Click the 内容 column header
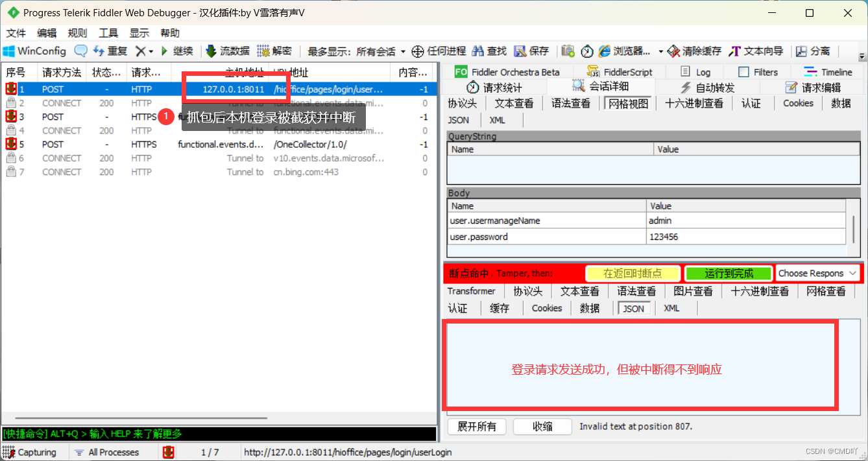This screenshot has height=461, width=868. [413, 72]
